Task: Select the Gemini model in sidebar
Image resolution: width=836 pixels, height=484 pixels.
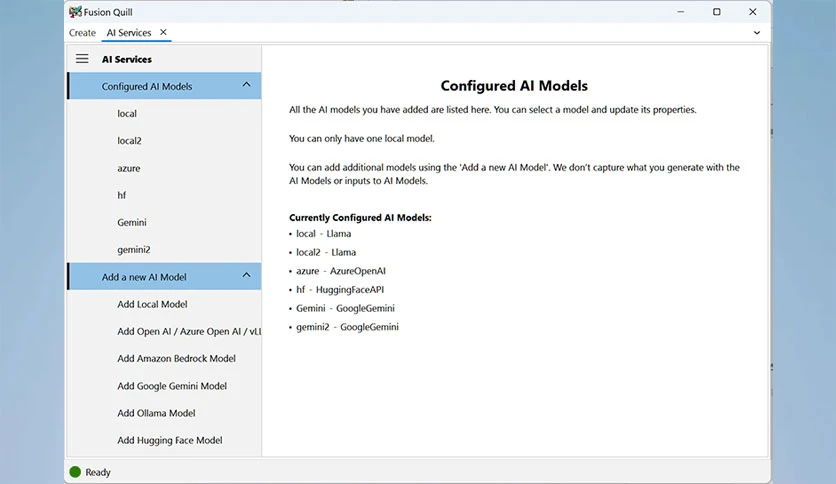Action: [x=164, y=222]
